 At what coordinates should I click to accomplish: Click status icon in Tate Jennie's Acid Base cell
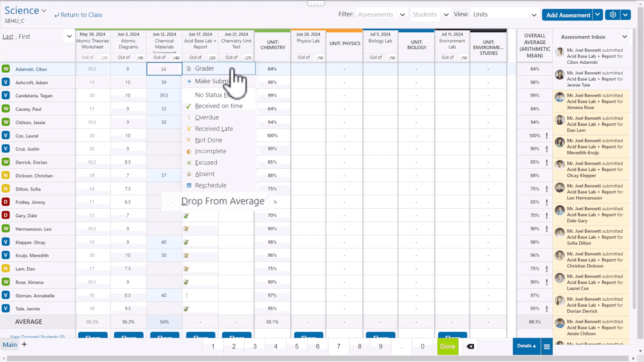(186, 309)
